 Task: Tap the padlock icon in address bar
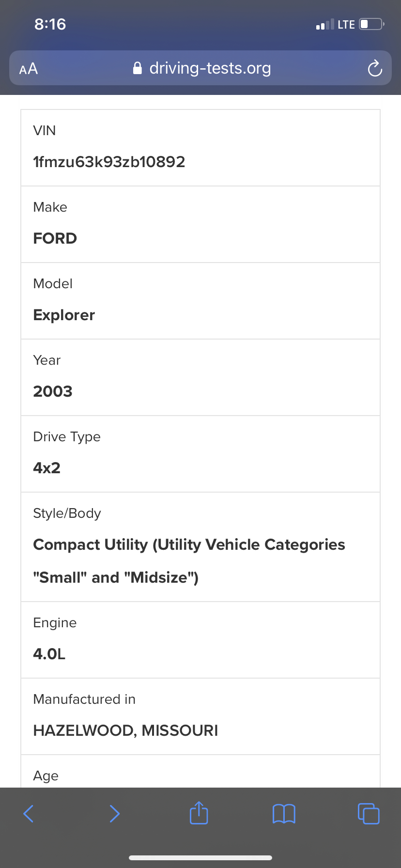point(138,68)
